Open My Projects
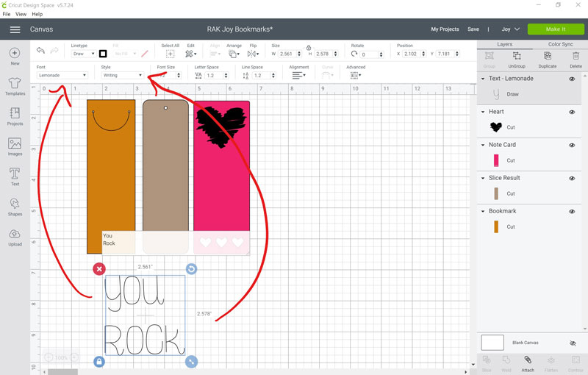588x375 pixels. (x=445, y=29)
